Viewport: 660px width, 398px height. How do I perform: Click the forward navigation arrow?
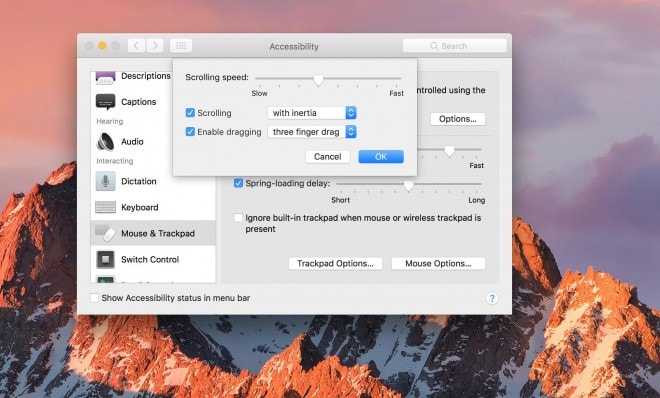coord(155,45)
